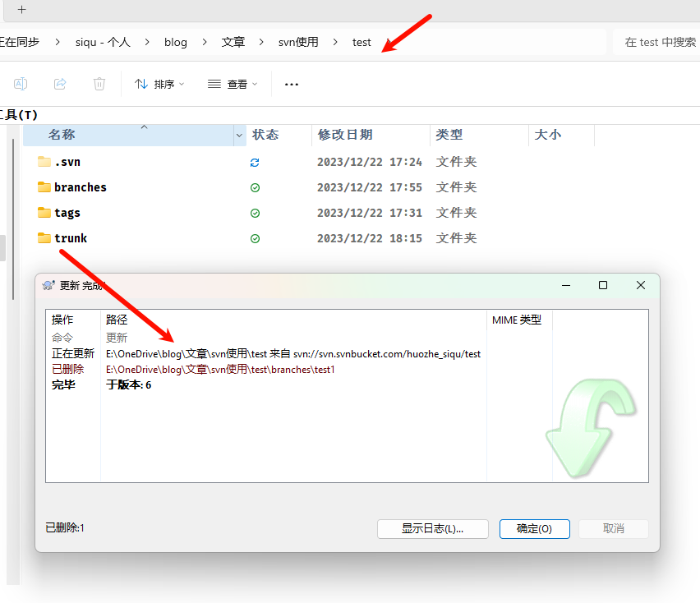Select the branches folder icon
The height and width of the screenshot is (603, 700).
point(44,187)
